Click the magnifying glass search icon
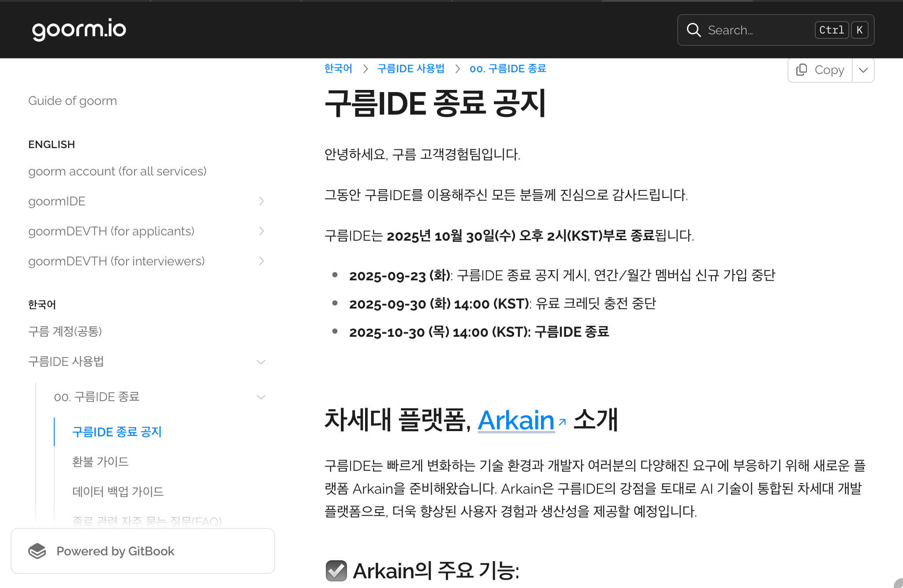The height and width of the screenshot is (588, 903). coord(694,30)
